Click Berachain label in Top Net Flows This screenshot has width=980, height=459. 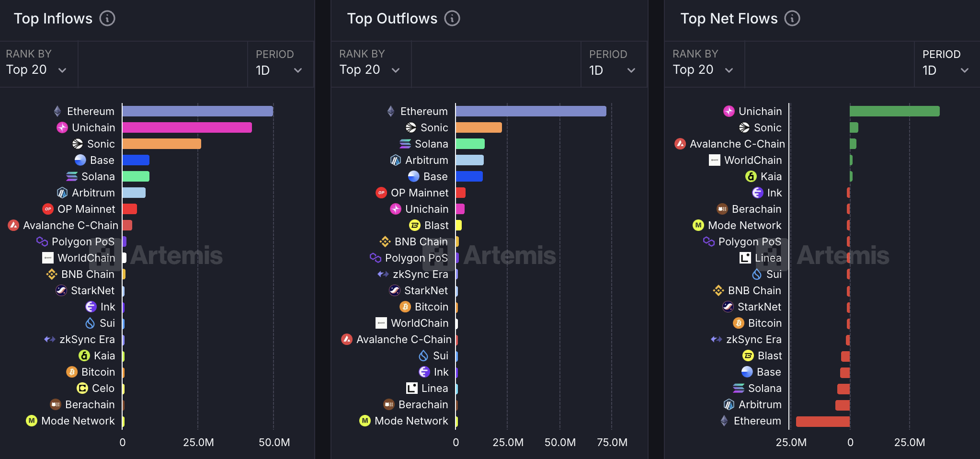point(757,209)
